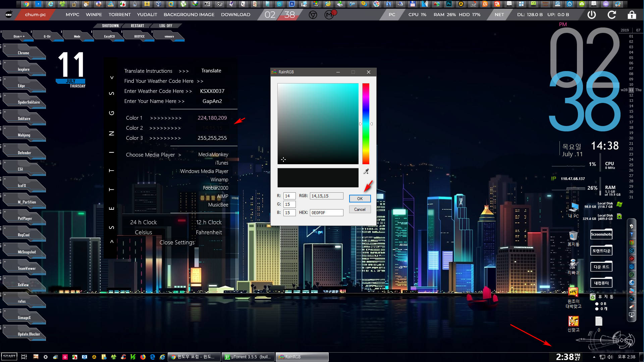Click the power button icon on skin bar
Image resolution: width=644 pixels, height=362 pixels.
pos(592,15)
